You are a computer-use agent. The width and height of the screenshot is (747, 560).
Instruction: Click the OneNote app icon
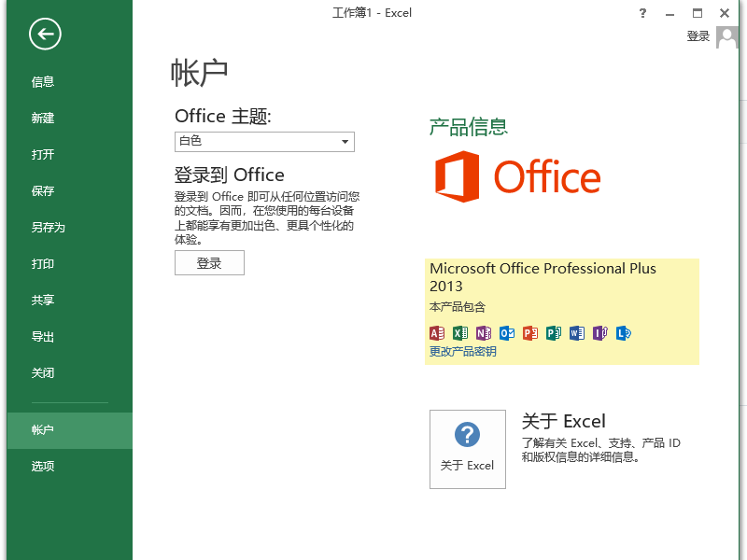coord(484,333)
